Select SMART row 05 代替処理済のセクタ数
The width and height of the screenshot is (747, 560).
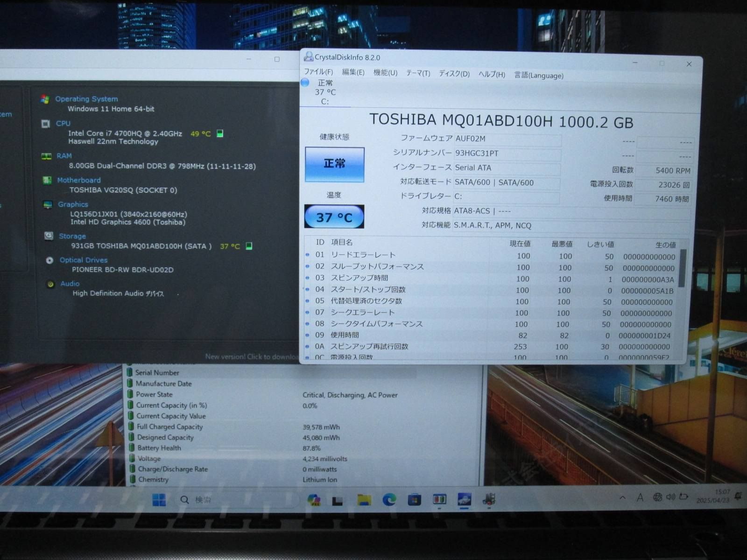pyautogui.click(x=490, y=301)
